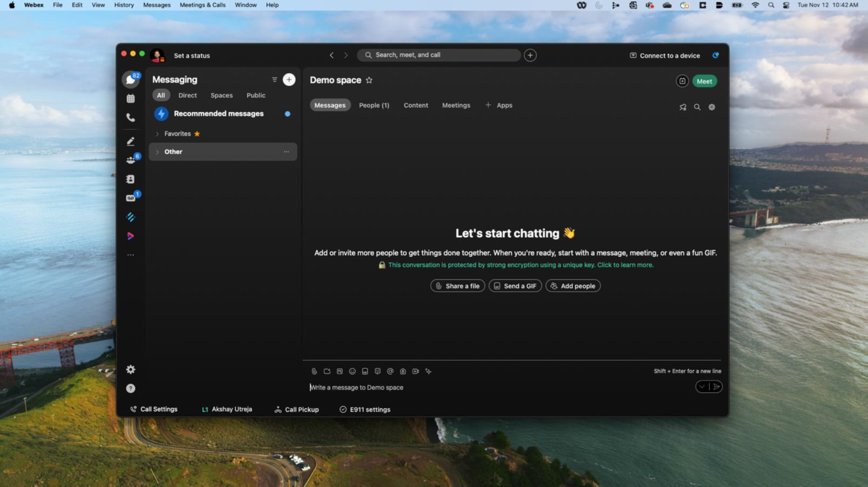Insert a mention with the @ icon
868x487 pixels.
(x=390, y=371)
